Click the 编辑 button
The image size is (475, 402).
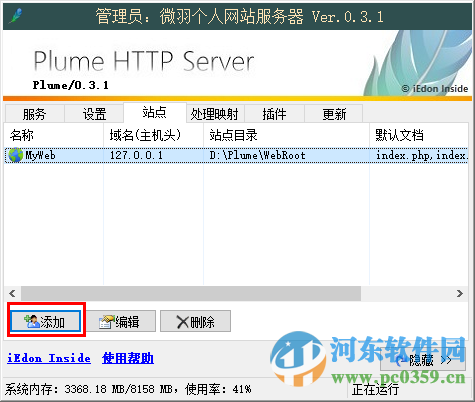click(121, 321)
